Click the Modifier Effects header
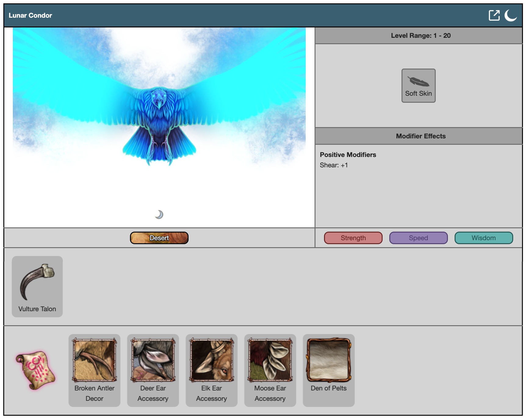 point(420,136)
